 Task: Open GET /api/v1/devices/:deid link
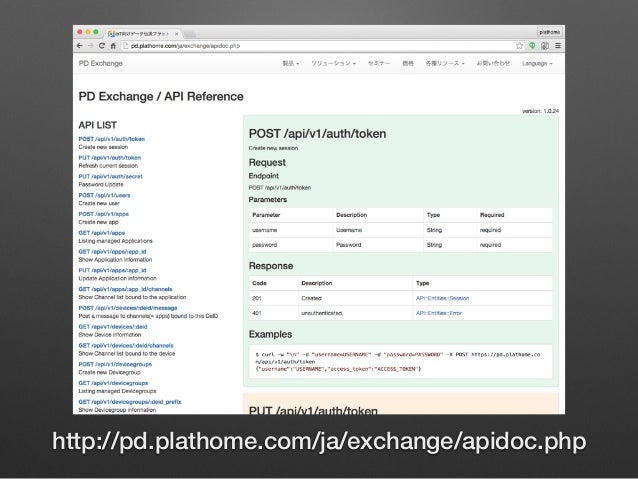113,327
